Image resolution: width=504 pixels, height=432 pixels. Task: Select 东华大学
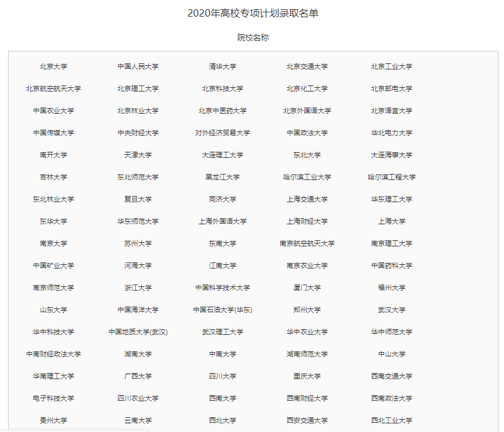53,221
